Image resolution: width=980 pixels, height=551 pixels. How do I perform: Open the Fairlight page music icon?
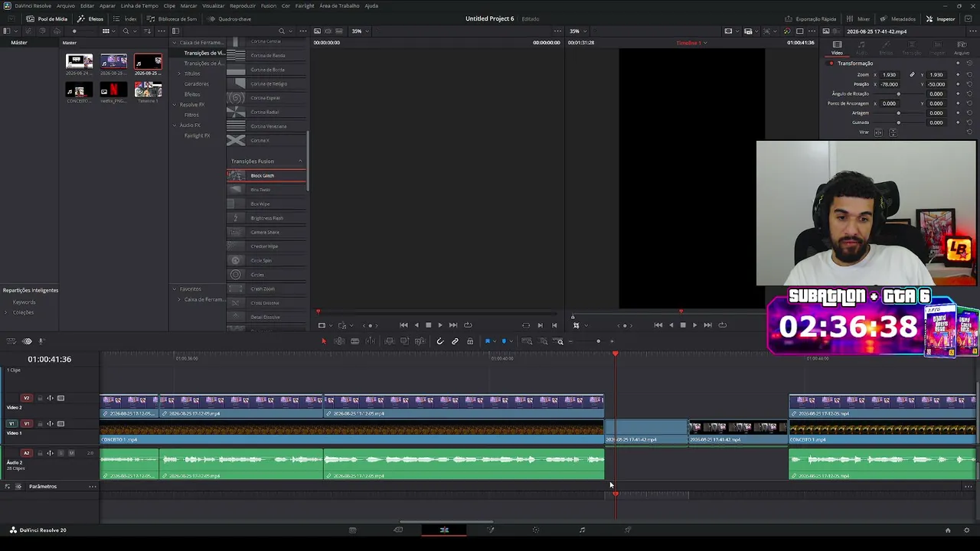tap(582, 530)
